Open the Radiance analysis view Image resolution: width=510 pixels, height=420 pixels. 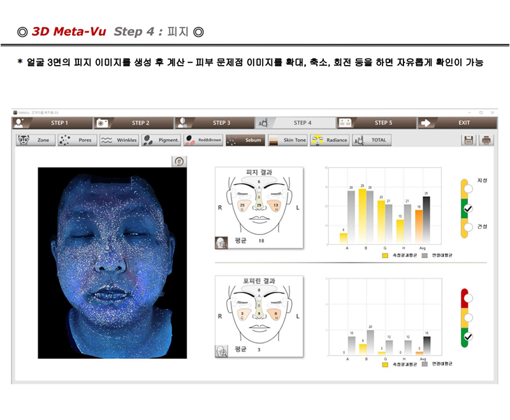click(x=330, y=140)
